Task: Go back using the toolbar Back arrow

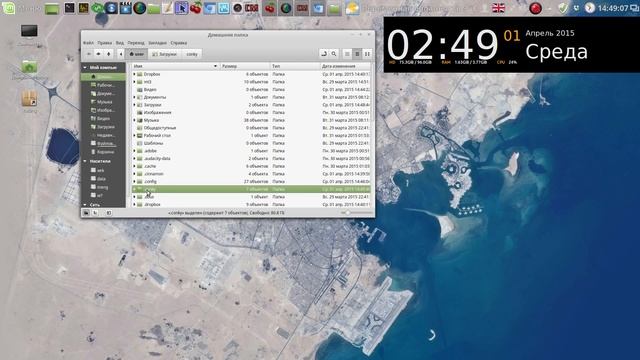Action: pyautogui.click(x=89, y=54)
